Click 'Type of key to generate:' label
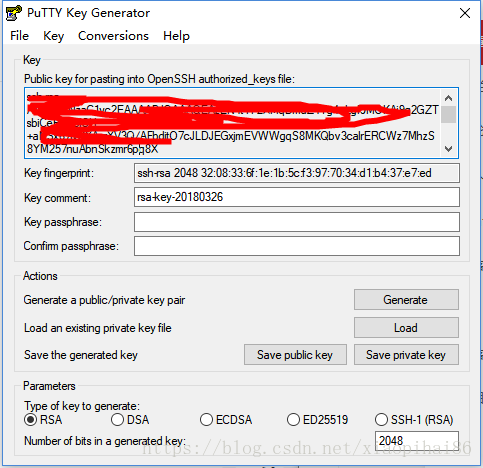Image resolution: width=483 pixels, height=468 pixels. pos(82,406)
